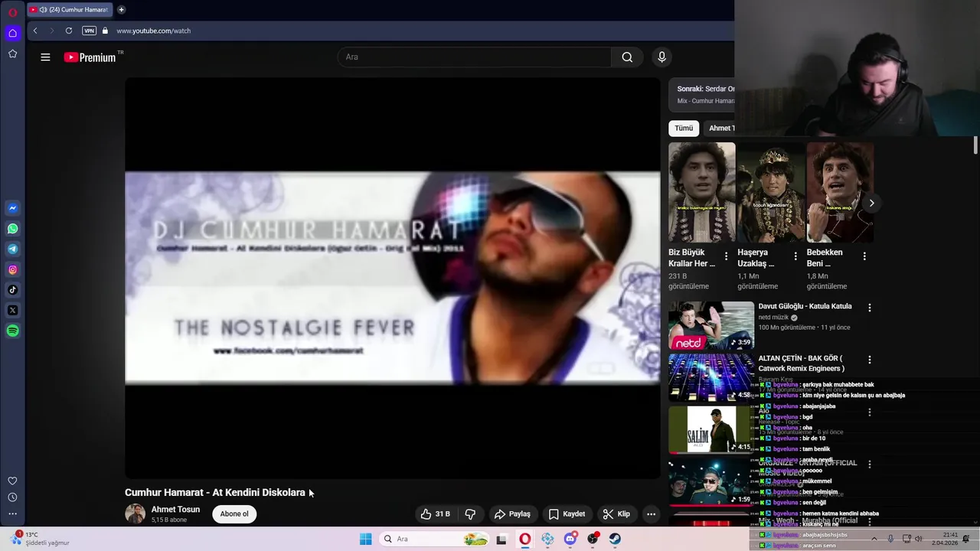980x551 pixels.
Task: Open the Opera menu logo
Action: (12, 12)
